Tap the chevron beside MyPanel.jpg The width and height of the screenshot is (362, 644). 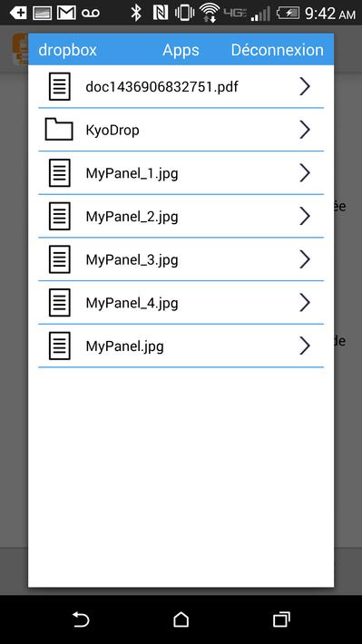click(x=305, y=346)
